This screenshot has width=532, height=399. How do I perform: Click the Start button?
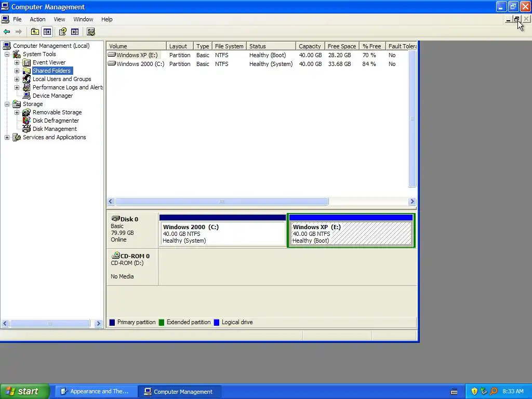click(x=24, y=391)
